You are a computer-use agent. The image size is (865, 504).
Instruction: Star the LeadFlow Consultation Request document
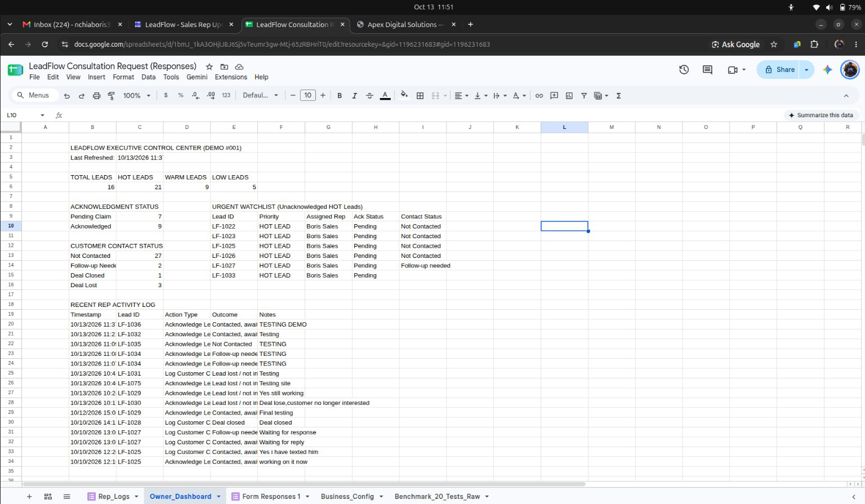pyautogui.click(x=209, y=66)
